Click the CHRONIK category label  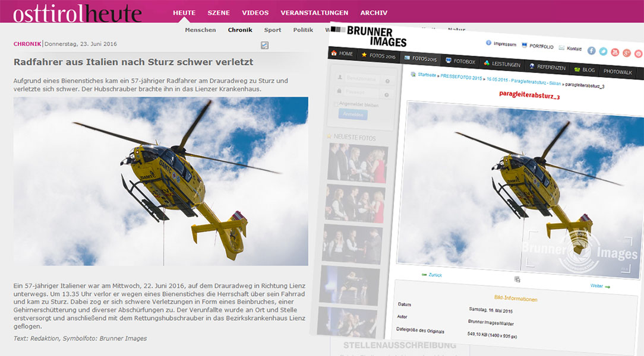(x=27, y=44)
